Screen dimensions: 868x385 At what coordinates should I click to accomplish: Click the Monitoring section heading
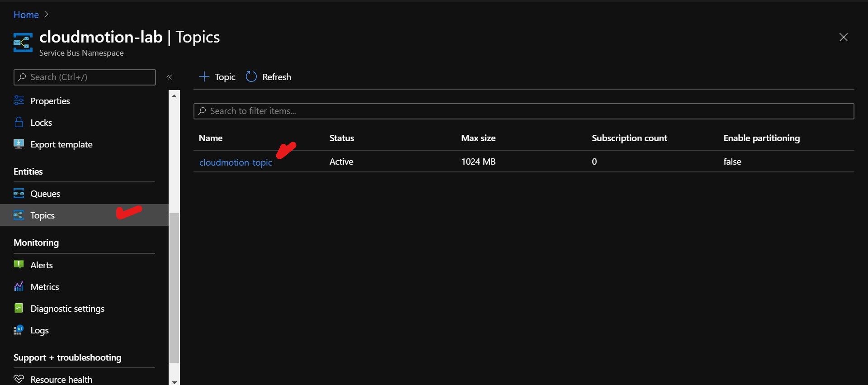[36, 242]
